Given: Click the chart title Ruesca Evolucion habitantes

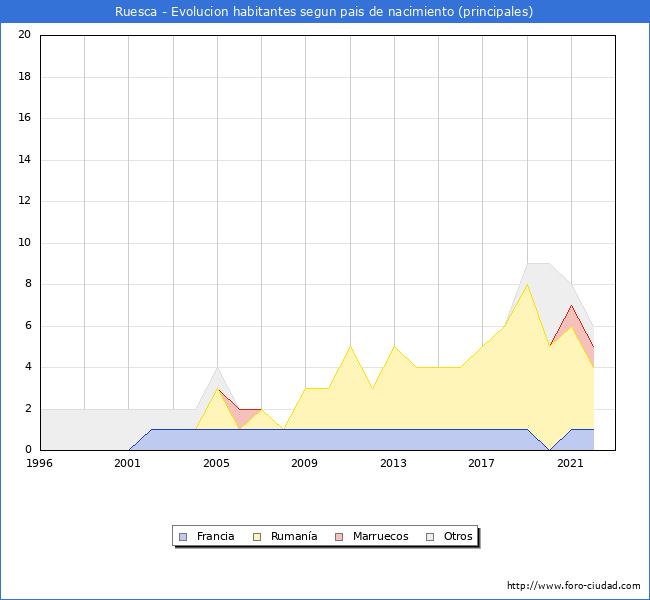Looking at the screenshot, I should 324,11.
